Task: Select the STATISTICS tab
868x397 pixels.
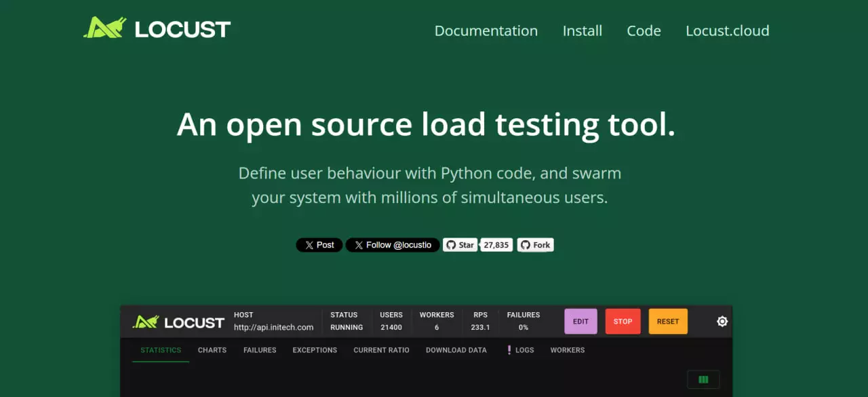Action: 161,350
